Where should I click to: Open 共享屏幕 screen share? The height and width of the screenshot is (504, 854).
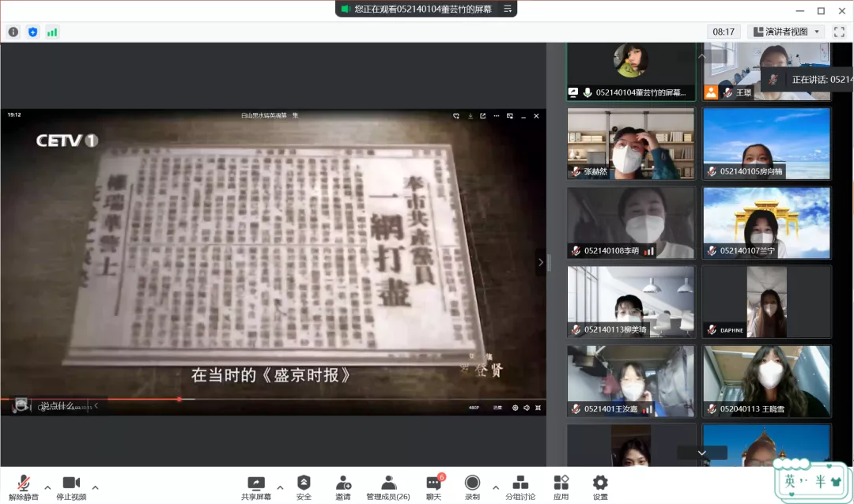(x=256, y=487)
